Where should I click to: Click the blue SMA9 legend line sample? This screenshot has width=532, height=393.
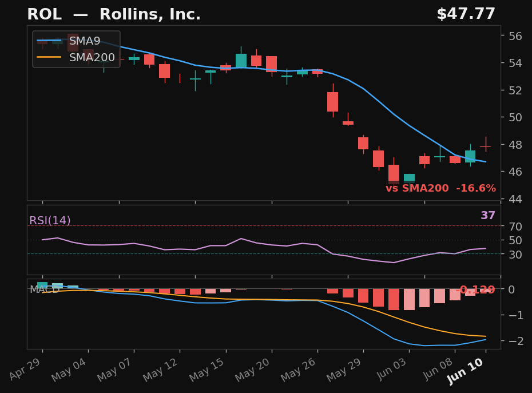pos(49,41)
